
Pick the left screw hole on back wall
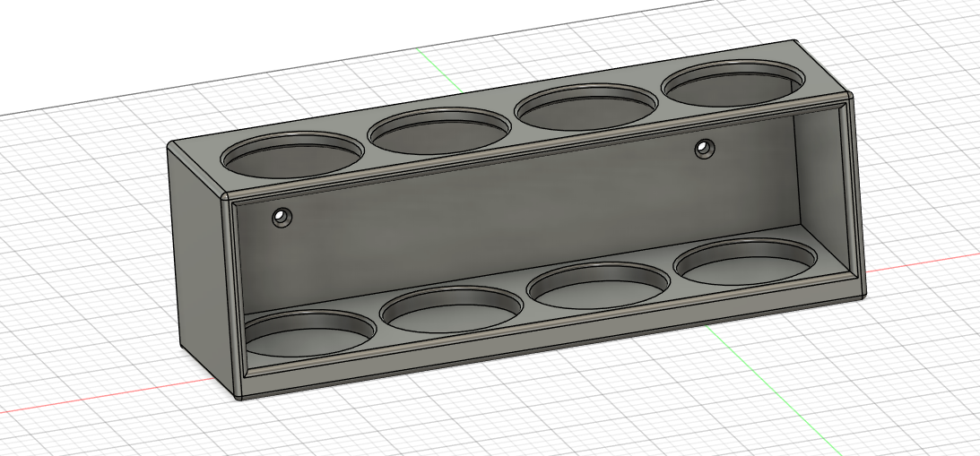point(282,218)
